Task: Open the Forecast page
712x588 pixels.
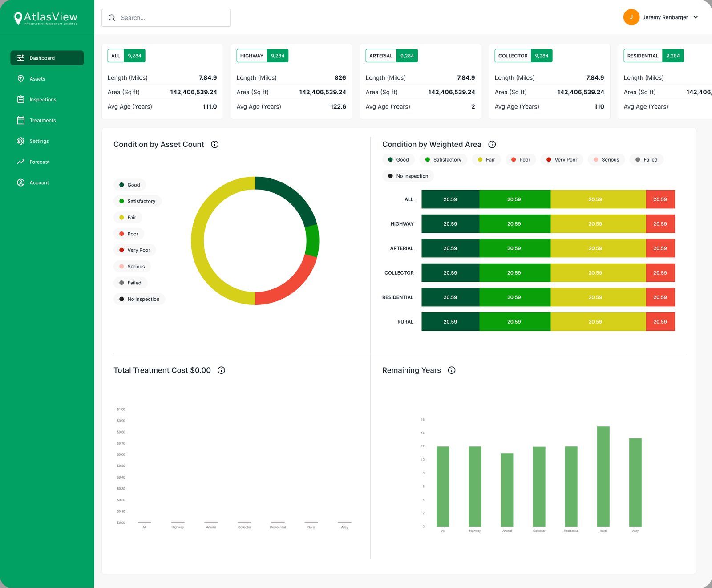Action: pos(47,162)
